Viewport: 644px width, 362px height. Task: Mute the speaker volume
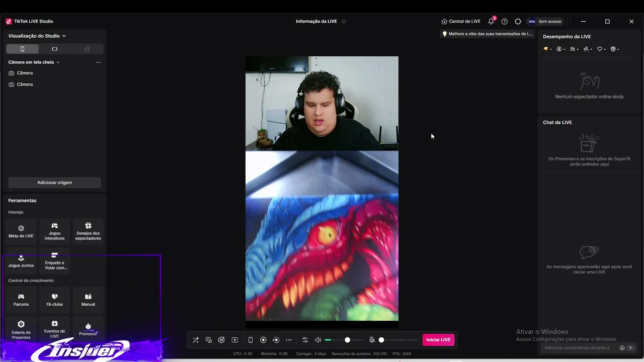click(x=318, y=340)
